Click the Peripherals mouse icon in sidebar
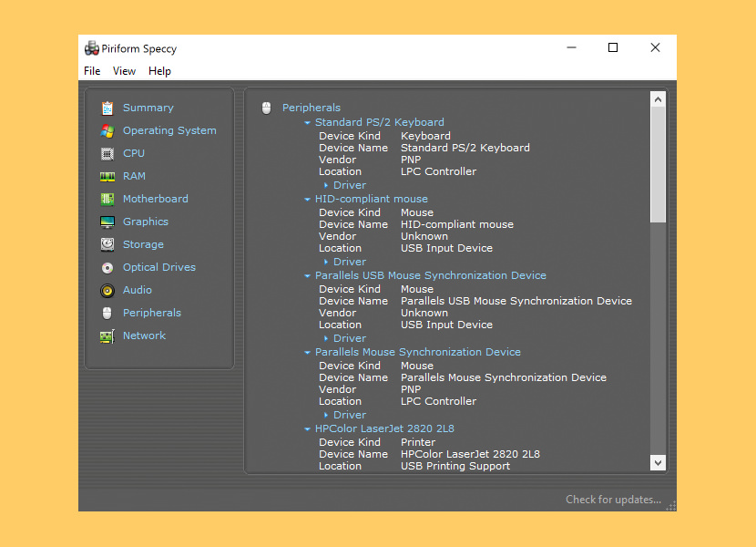 (x=107, y=313)
